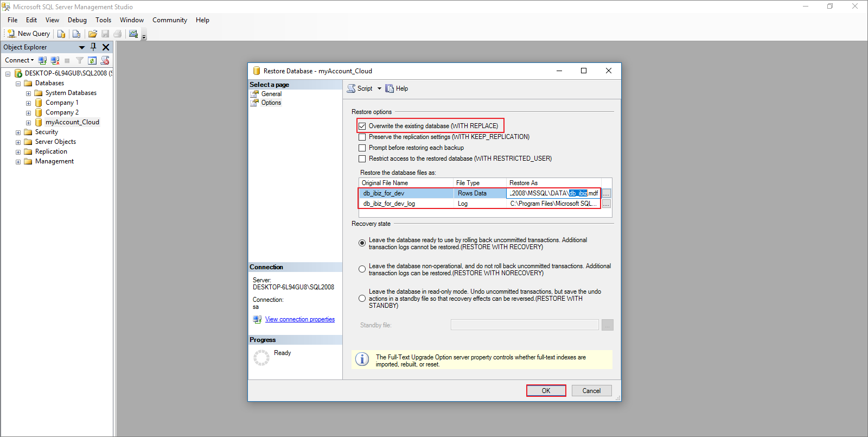Screen dimensions: 868x437
Task: Enable Preserve the replication settings checkbox
Action: pyautogui.click(x=362, y=137)
